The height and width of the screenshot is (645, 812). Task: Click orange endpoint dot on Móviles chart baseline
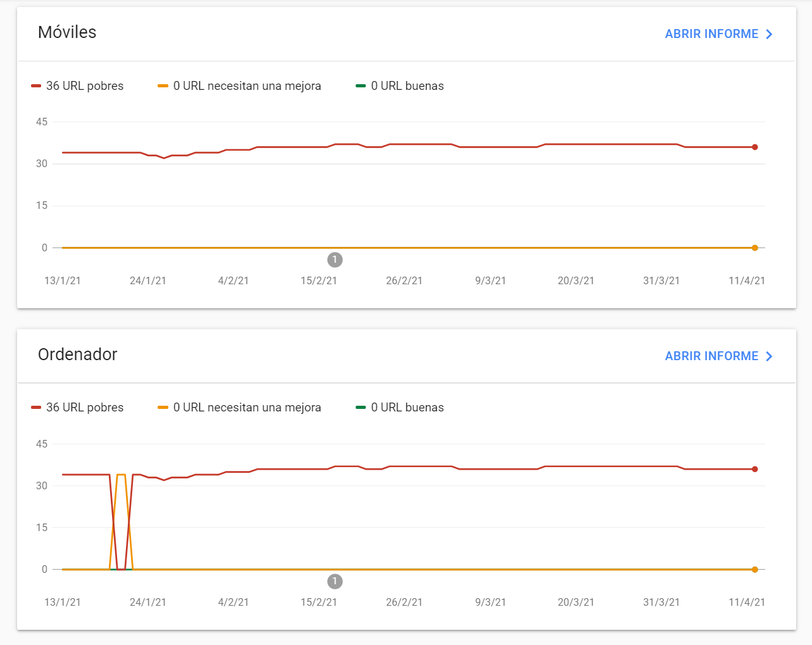pos(755,247)
